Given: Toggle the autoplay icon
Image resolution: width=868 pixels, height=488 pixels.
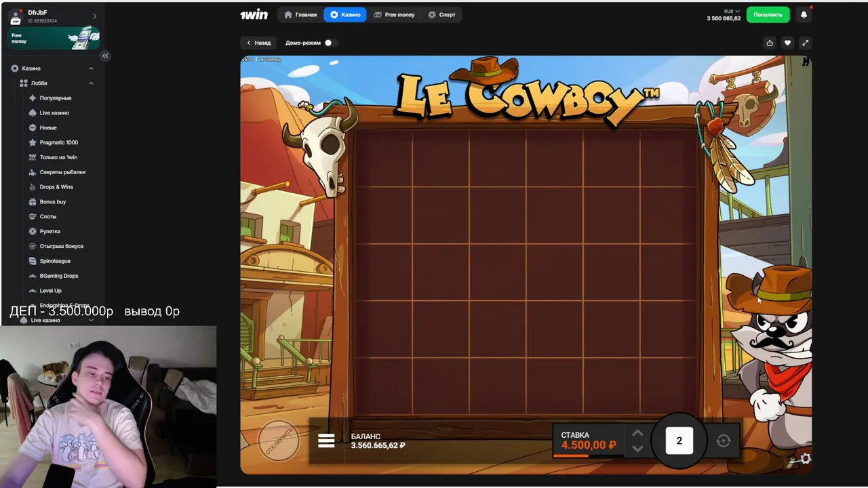Looking at the screenshot, I should point(724,441).
